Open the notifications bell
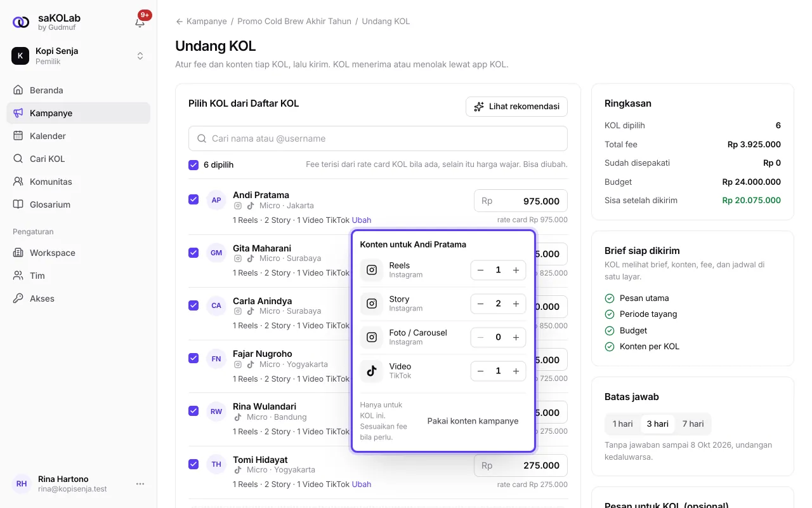812x508 pixels. tap(140, 22)
